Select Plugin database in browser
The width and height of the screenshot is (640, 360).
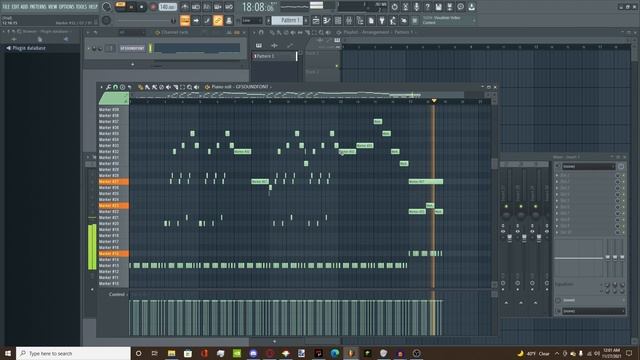(x=29, y=48)
